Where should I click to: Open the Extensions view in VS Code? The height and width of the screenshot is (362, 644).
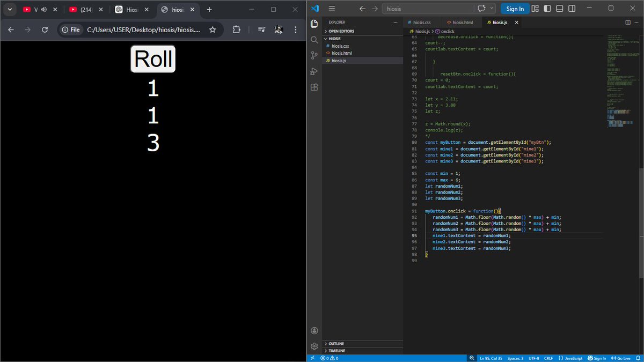click(314, 87)
